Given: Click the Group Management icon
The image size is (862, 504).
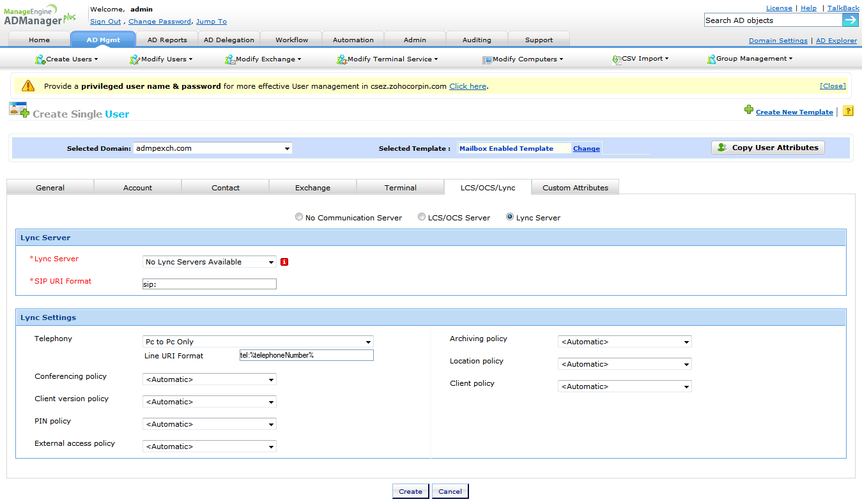Looking at the screenshot, I should click(711, 59).
